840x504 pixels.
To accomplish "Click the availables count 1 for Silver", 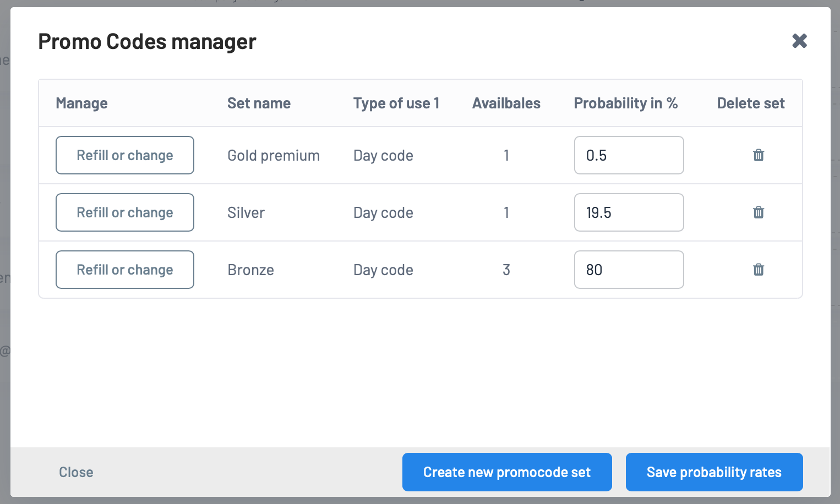I will [506, 212].
